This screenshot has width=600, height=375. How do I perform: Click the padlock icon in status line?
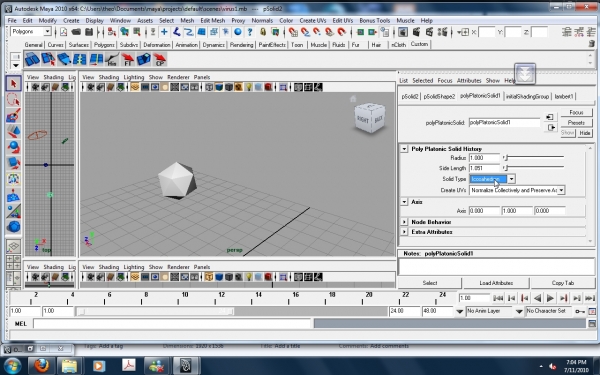pos(263,32)
